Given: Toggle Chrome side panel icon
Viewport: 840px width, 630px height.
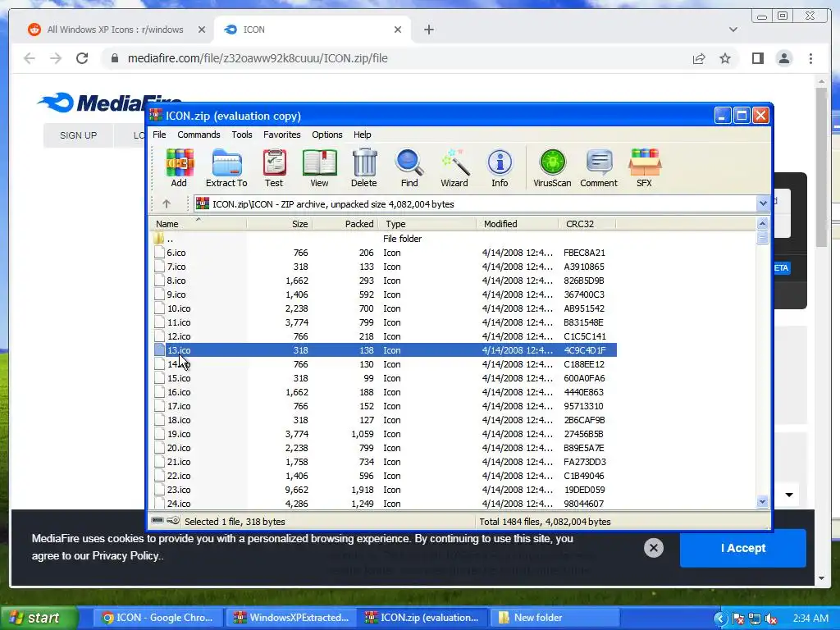Looking at the screenshot, I should pos(757,58).
